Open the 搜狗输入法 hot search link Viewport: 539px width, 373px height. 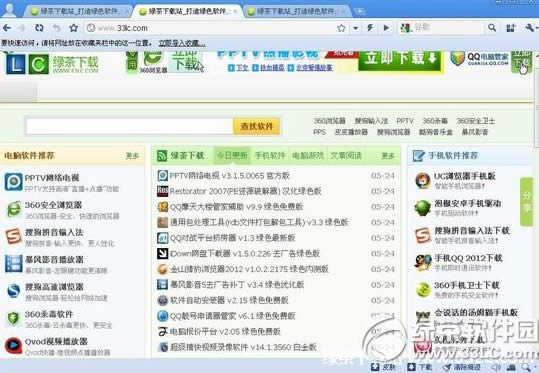371,121
